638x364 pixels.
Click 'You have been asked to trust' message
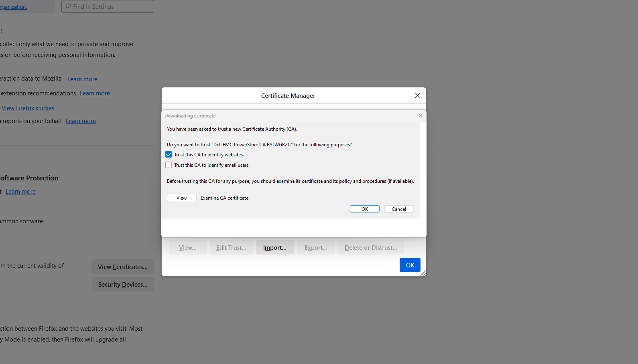(x=232, y=129)
